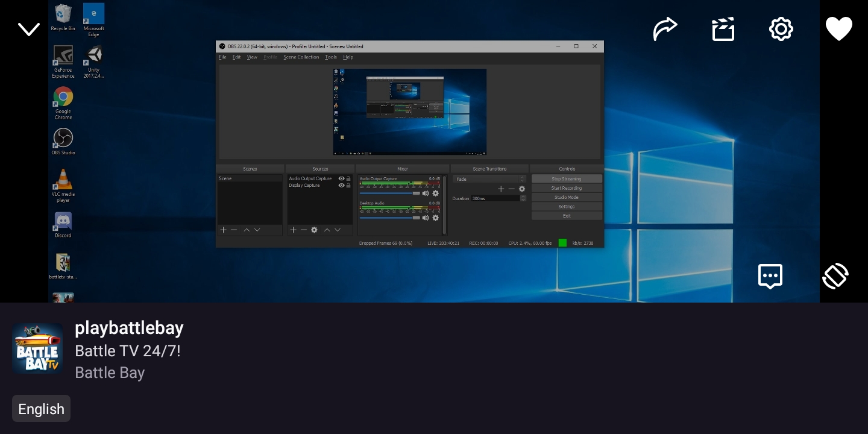The height and width of the screenshot is (434, 868).
Task: Click the Stop Streaming button
Action: coord(566,179)
